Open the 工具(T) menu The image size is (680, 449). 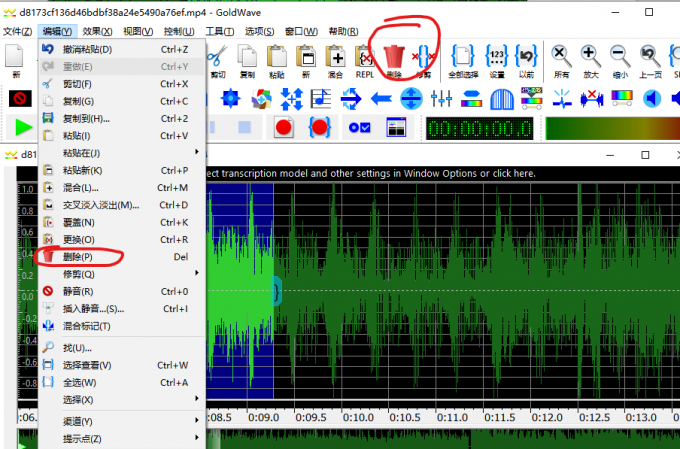(219, 31)
